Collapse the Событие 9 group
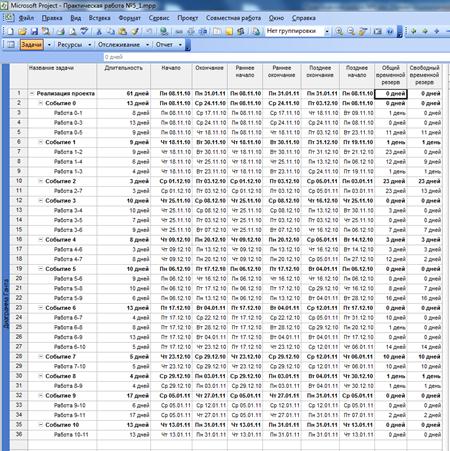450x451 pixels. tap(40, 395)
